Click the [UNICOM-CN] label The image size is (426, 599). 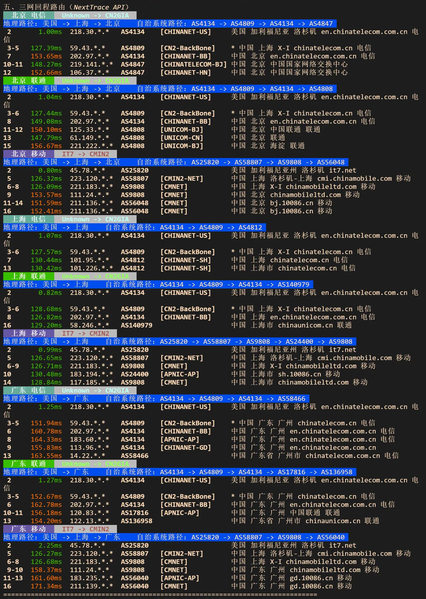click(182, 138)
